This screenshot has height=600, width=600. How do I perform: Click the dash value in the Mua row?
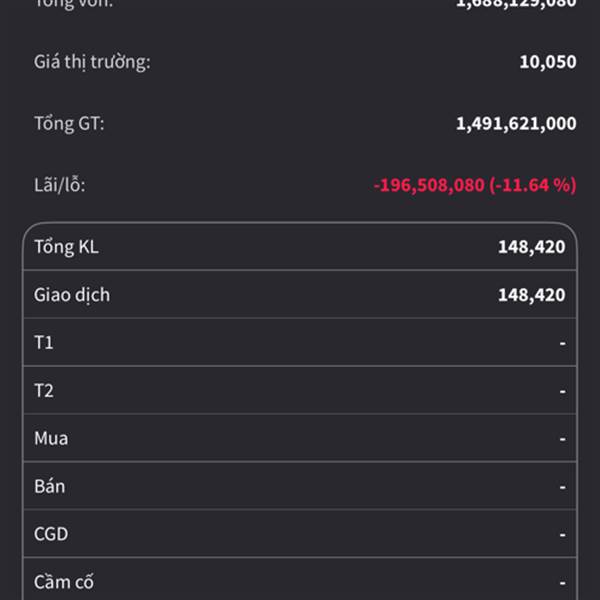(562, 438)
